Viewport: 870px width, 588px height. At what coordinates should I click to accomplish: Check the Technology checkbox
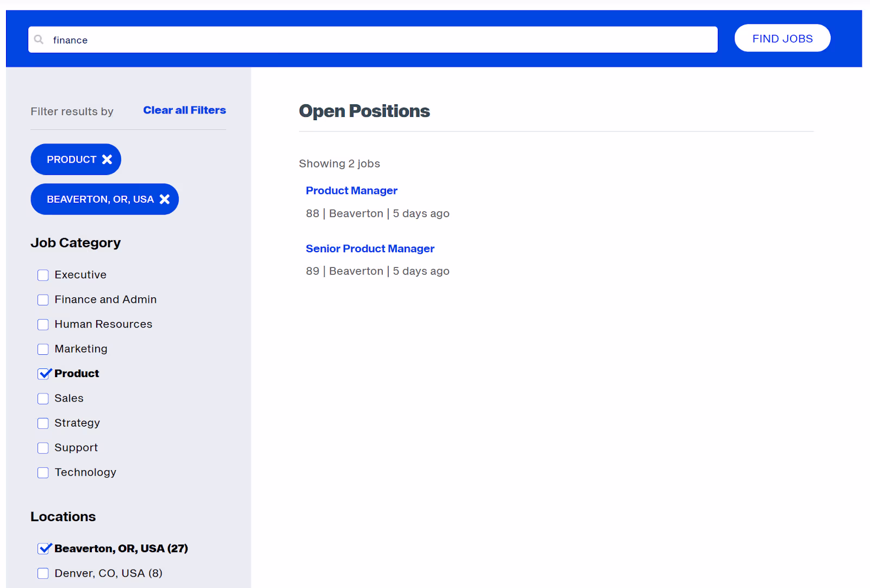pyautogui.click(x=43, y=473)
